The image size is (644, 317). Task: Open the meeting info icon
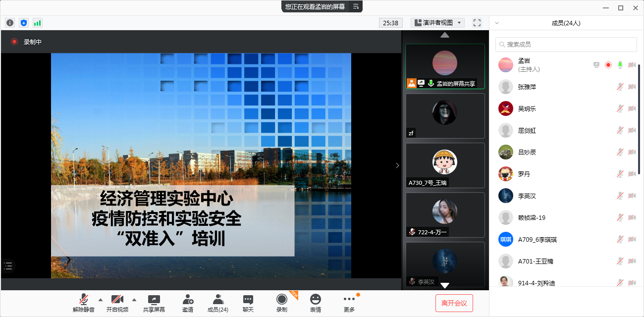tap(10, 23)
